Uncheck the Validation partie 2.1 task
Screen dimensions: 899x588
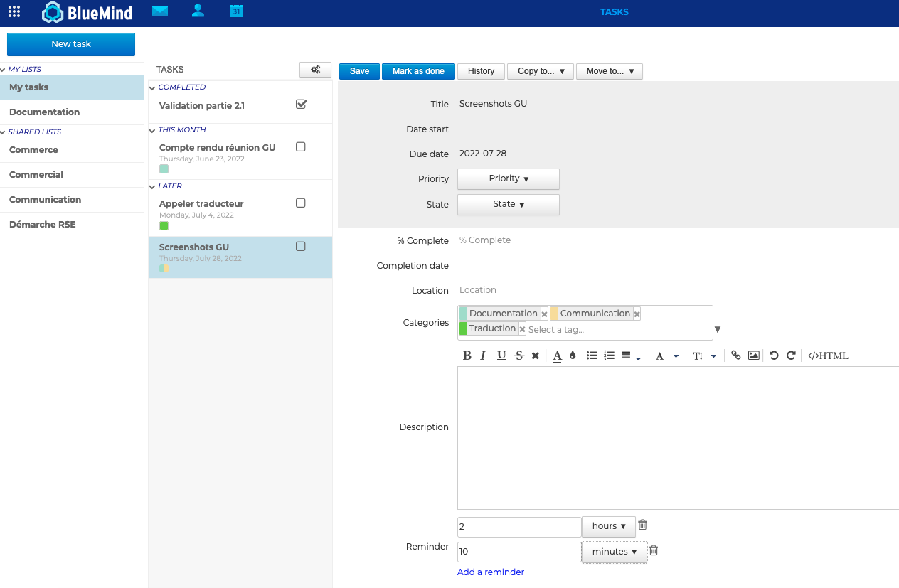(301, 104)
